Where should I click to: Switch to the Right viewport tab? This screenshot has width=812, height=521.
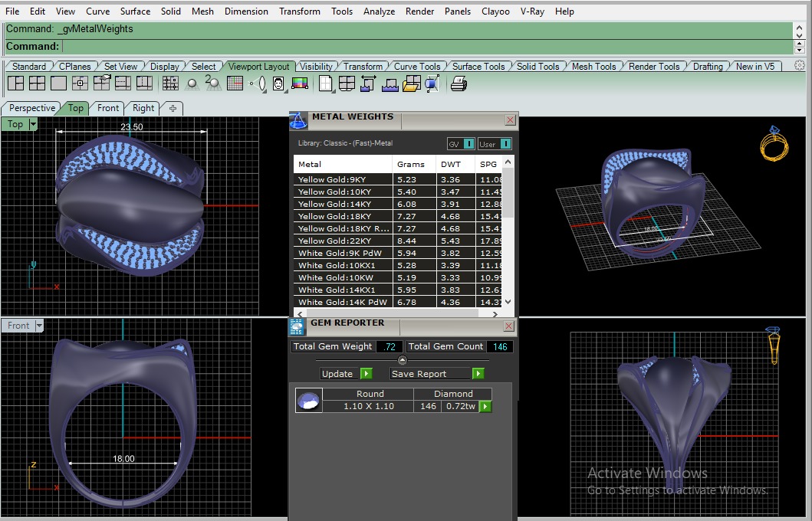tap(143, 107)
